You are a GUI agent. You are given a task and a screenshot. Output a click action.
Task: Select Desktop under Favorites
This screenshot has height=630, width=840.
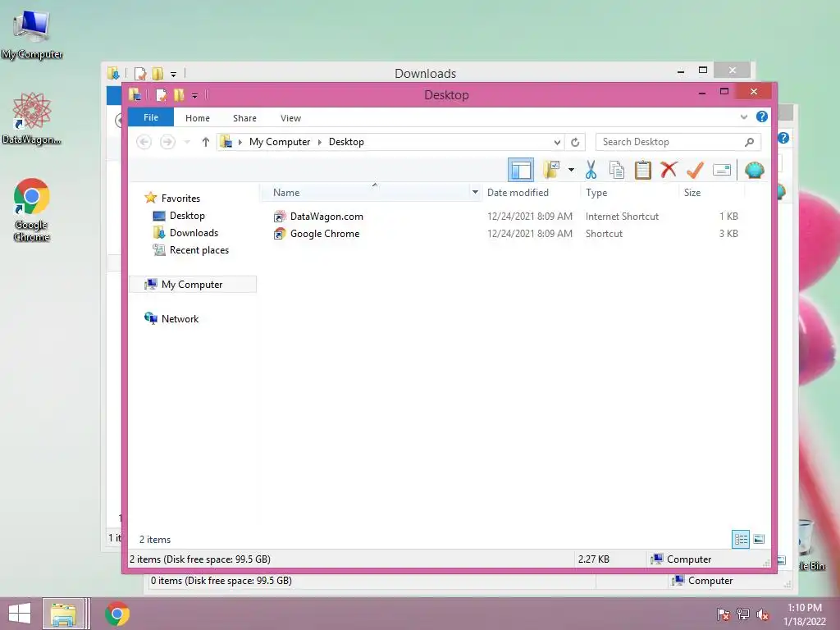coord(187,216)
